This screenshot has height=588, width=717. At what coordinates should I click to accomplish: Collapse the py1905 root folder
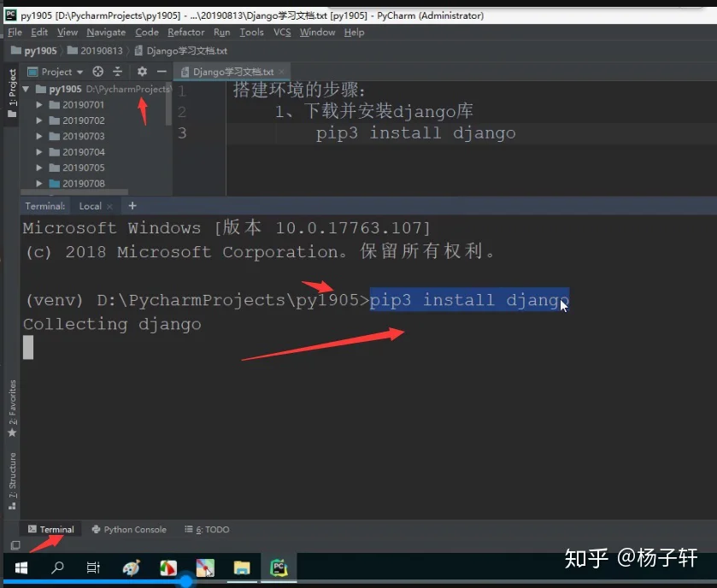pyautogui.click(x=26, y=89)
